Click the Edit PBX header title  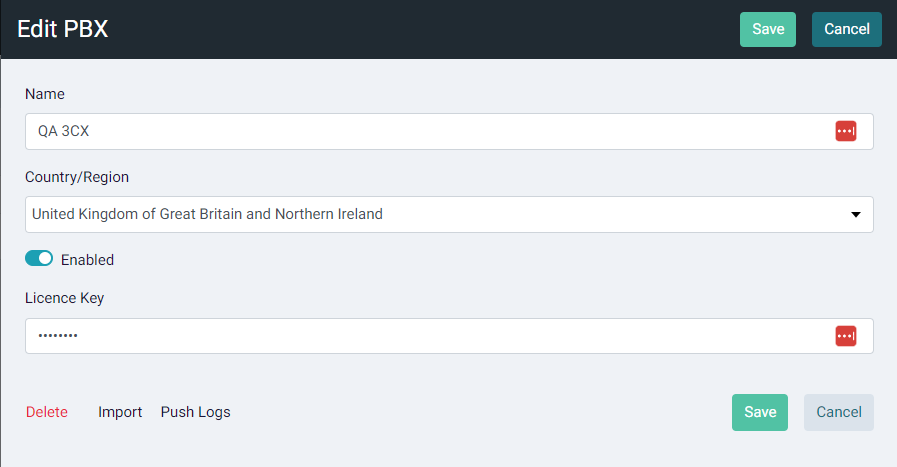[x=63, y=29]
